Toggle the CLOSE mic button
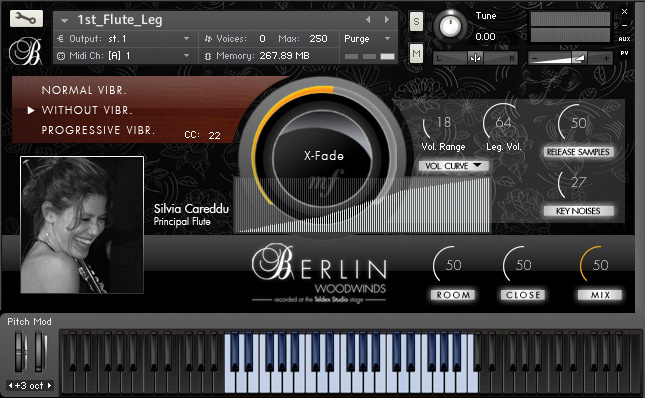Image resolution: width=645 pixels, height=398 pixels. [x=523, y=295]
